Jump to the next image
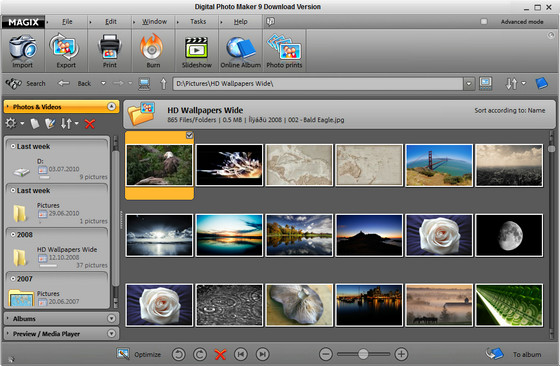The width and height of the screenshot is (560, 366). [262, 354]
